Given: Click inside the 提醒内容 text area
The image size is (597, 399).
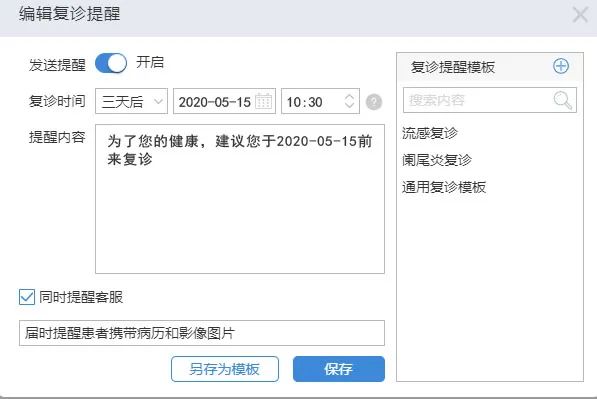Looking at the screenshot, I should 240,199.
